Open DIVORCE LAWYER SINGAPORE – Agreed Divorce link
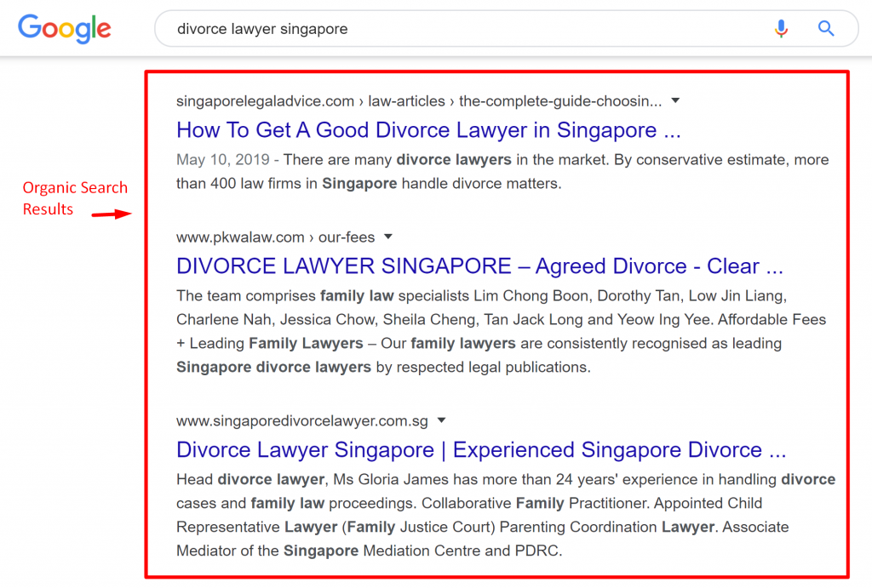This screenshot has height=588, width=872. (479, 266)
